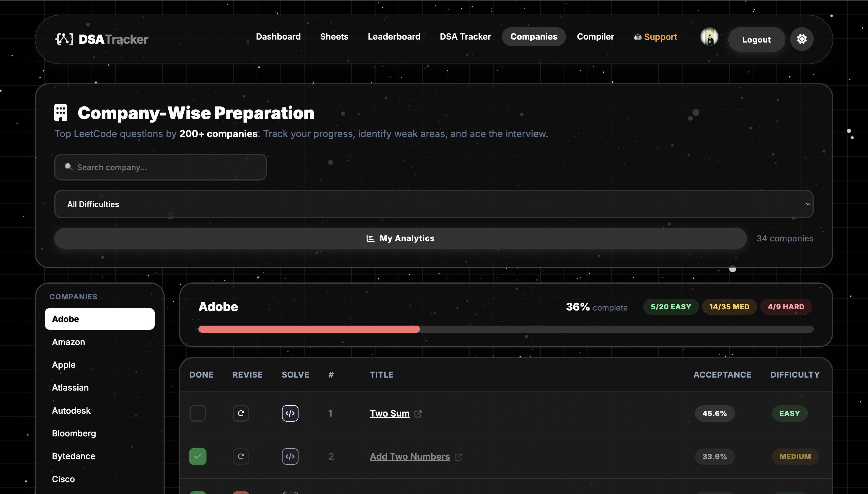Pick Bloomberg in the companies list

click(x=100, y=433)
